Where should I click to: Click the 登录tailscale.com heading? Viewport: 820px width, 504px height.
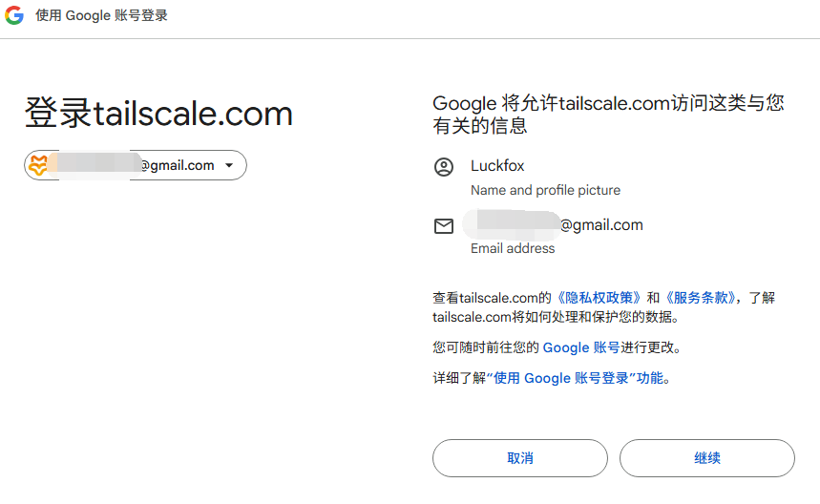coord(158,114)
